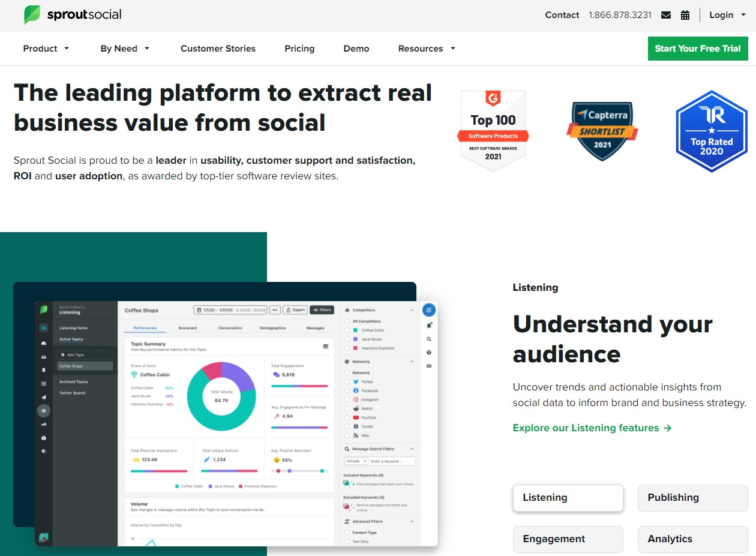Click the highlighted Listening sidebar icon
The height and width of the screenshot is (556, 756).
coord(43,411)
